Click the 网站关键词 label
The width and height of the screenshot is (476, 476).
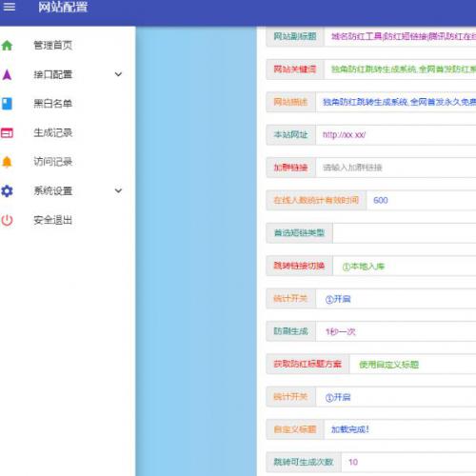click(x=295, y=69)
